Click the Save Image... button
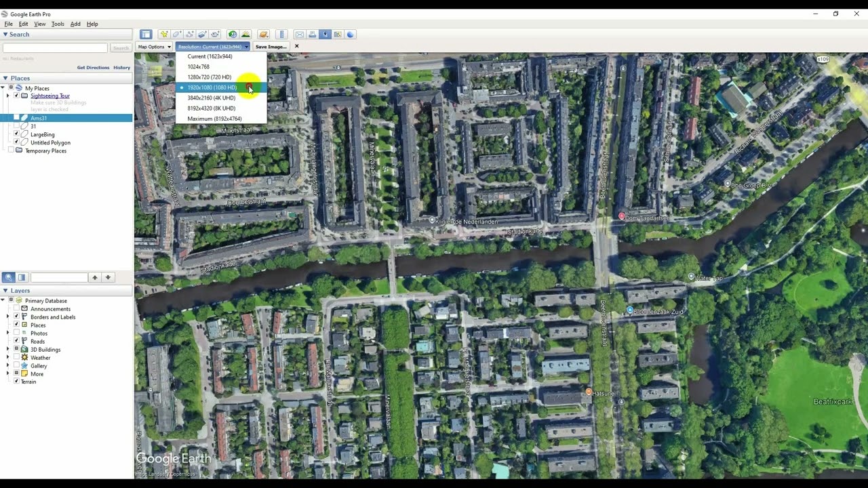This screenshot has width=868, height=488. [x=271, y=47]
